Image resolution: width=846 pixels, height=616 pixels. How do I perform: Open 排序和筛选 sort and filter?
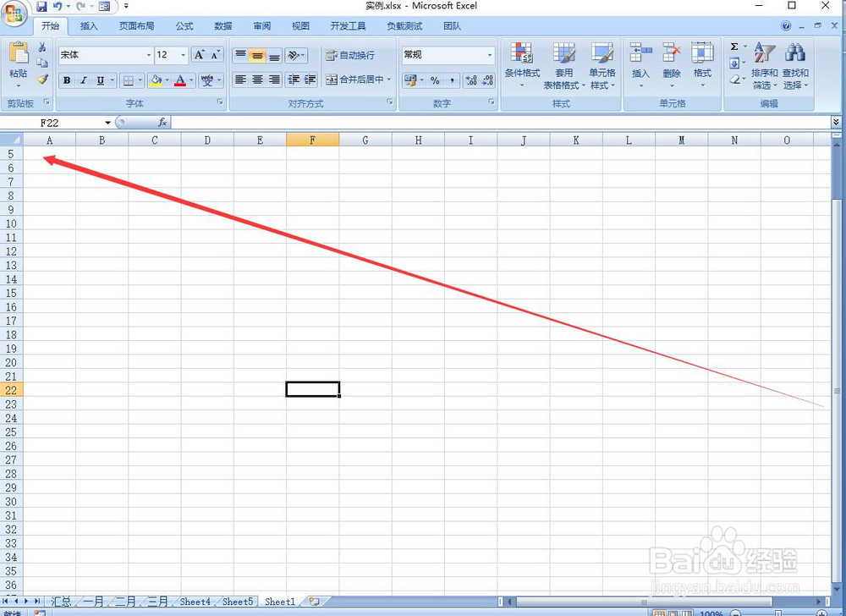coord(765,66)
